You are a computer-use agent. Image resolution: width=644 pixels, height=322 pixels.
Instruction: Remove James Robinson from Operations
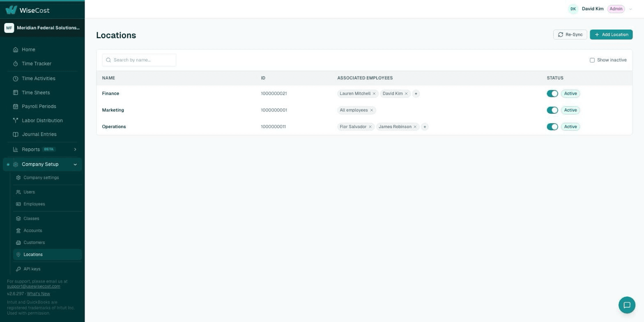coord(415,127)
